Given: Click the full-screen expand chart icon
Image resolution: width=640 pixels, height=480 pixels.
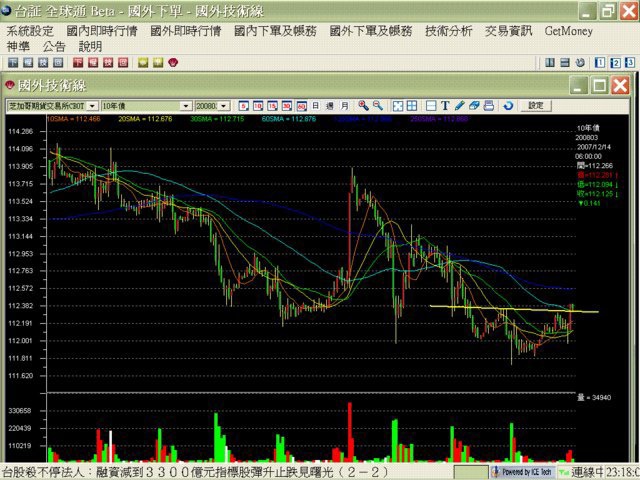Looking at the screenshot, I should (x=398, y=106).
